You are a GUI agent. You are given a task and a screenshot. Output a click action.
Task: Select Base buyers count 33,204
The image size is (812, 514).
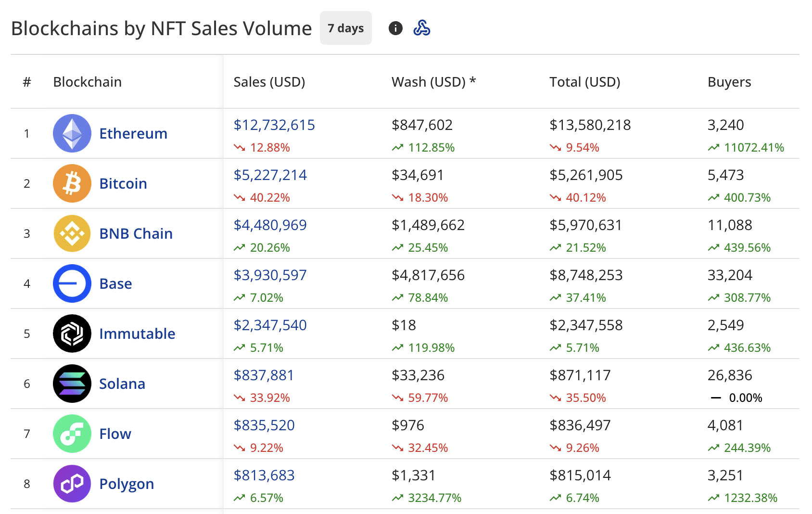(x=730, y=275)
